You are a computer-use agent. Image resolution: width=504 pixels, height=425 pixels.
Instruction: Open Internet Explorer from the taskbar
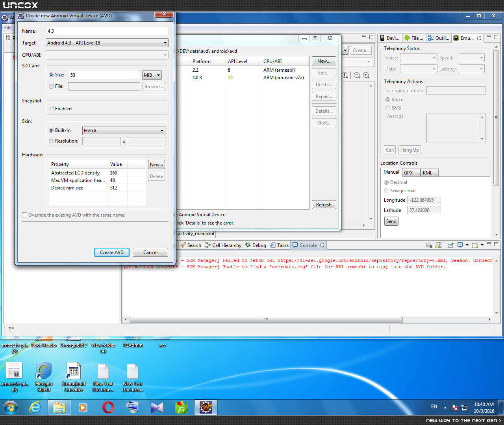[x=35, y=407]
